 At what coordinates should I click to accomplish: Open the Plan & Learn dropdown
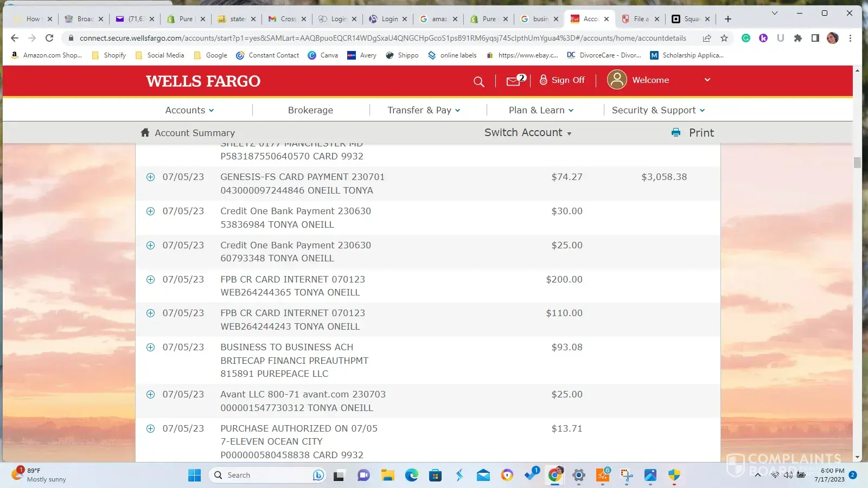click(541, 110)
